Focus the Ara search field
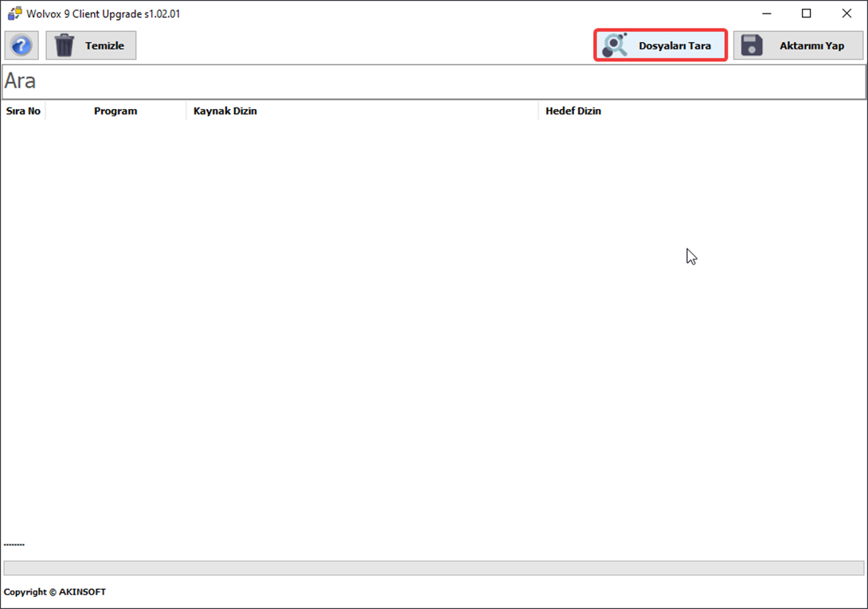This screenshot has height=609, width=868. pyautogui.click(x=434, y=82)
